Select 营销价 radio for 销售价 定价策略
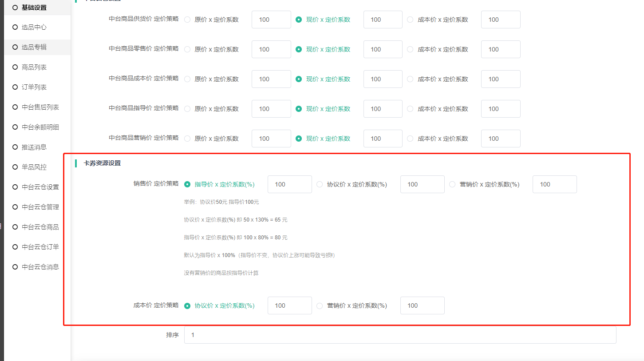The width and height of the screenshot is (644, 361). pyautogui.click(x=452, y=184)
